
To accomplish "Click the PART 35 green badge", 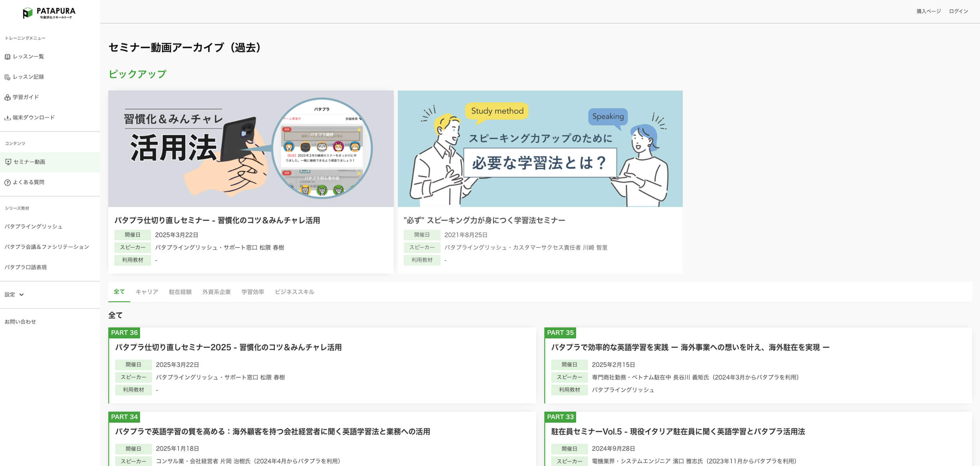I will coord(560,333).
